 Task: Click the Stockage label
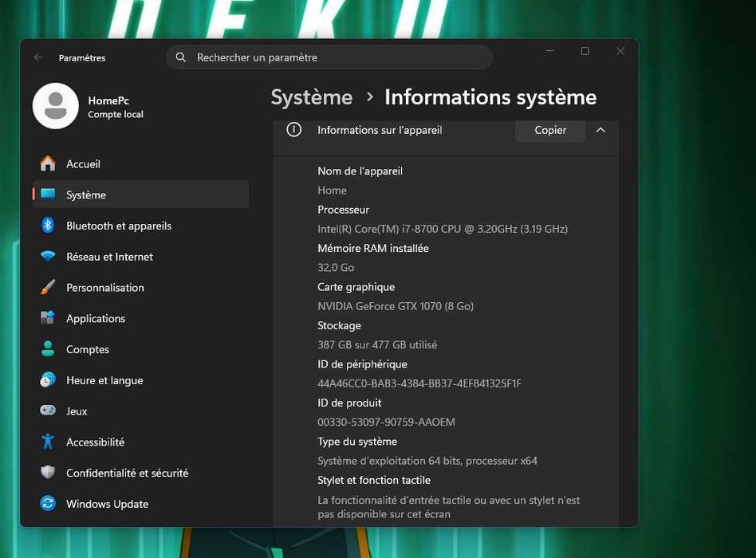tap(339, 325)
